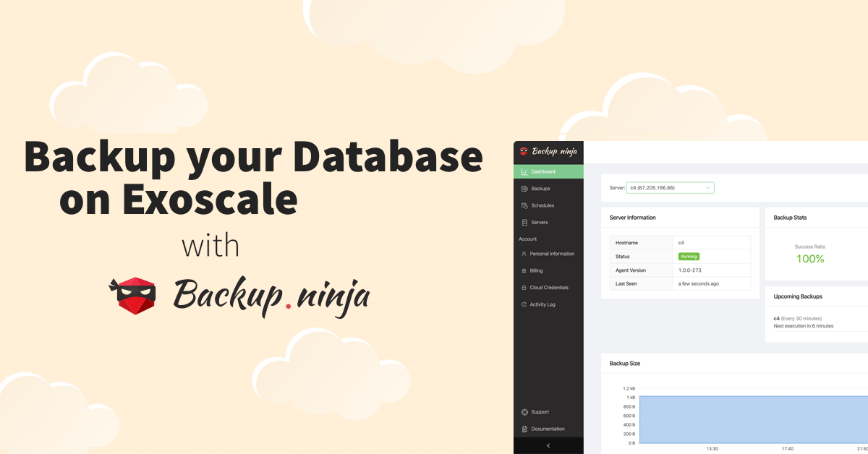Click the word 'with' in the banner
Viewport: 868px width, 454px height.
click(210, 246)
